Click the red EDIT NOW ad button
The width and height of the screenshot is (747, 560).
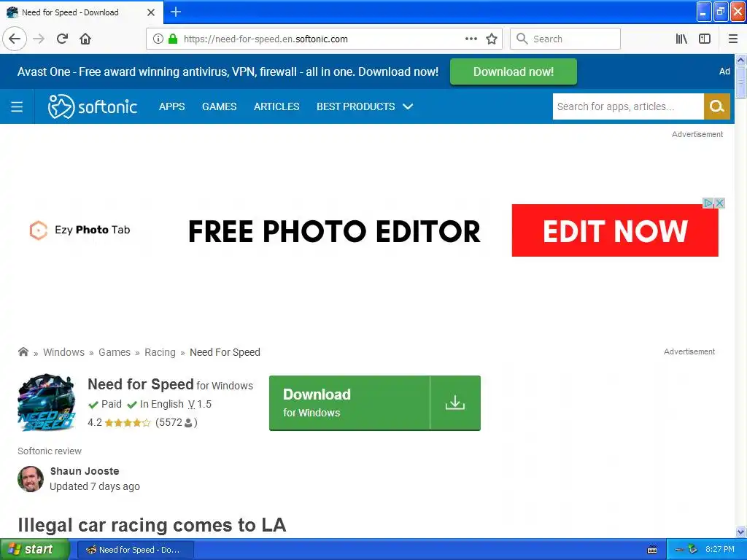tap(614, 230)
